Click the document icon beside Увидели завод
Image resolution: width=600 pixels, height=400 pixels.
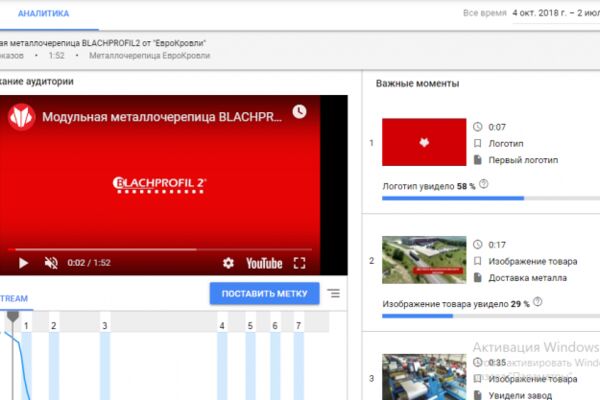click(x=478, y=395)
